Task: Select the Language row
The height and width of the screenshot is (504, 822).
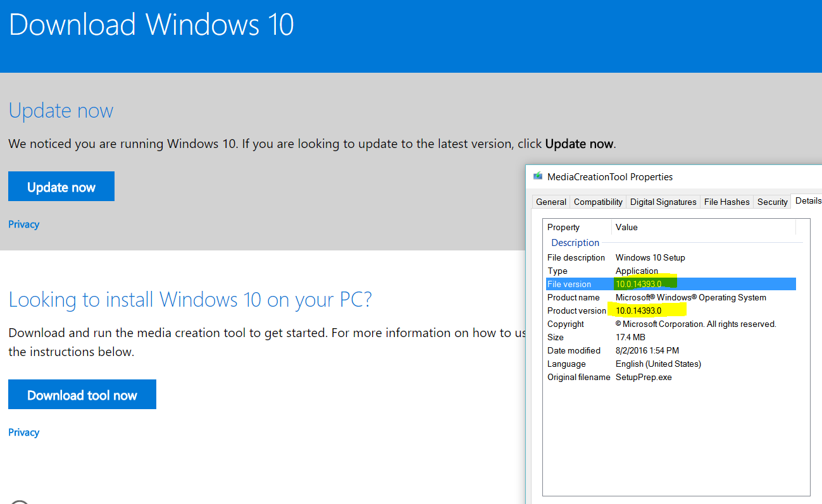Action: [671, 364]
